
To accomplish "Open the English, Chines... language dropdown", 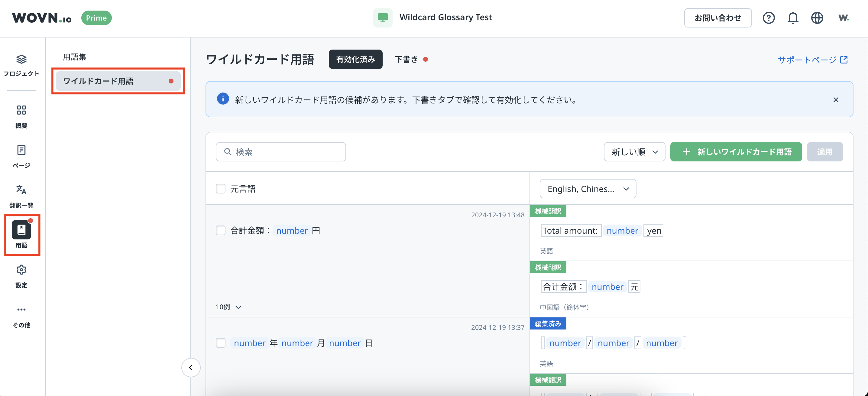I will [588, 189].
